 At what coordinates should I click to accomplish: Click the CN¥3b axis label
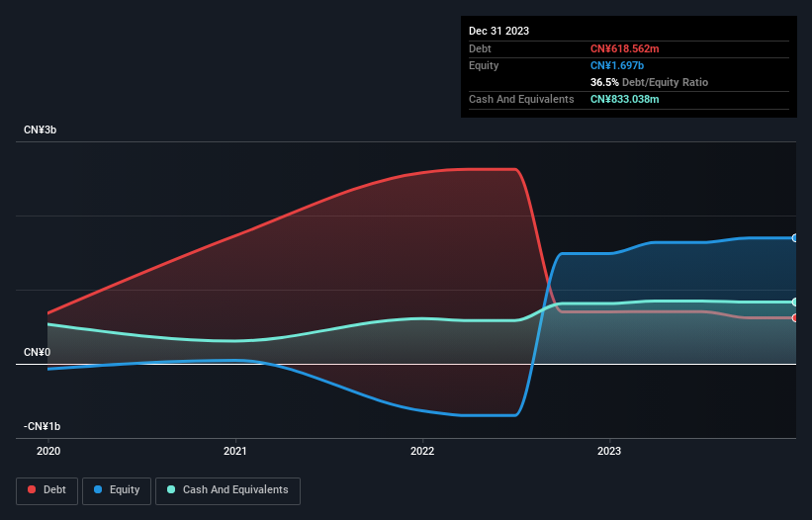pos(40,130)
